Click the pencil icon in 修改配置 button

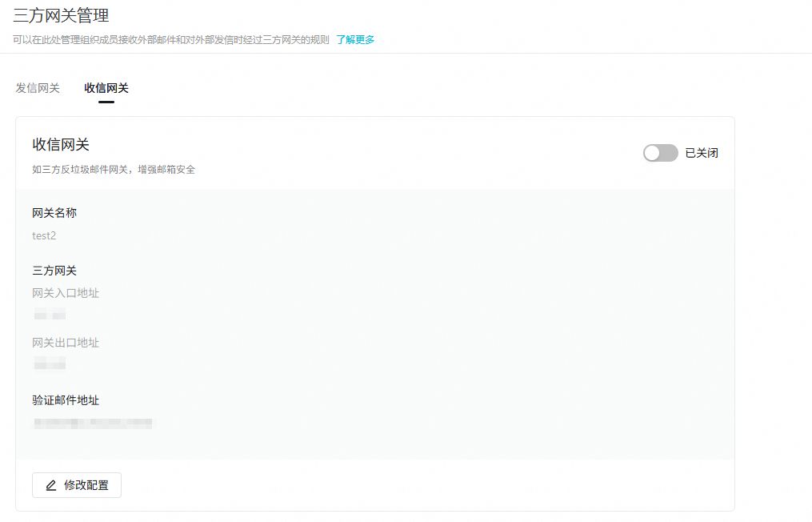51,485
